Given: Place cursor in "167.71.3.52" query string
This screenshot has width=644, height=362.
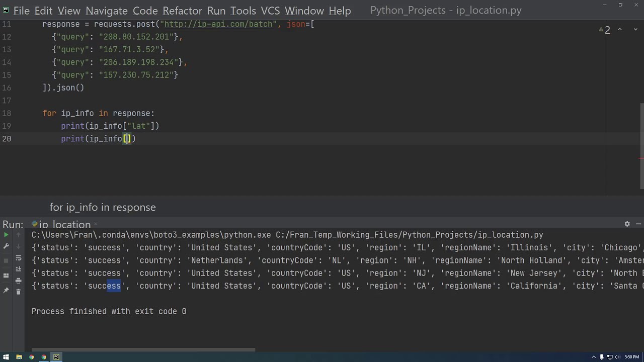Looking at the screenshot, I should (129, 50).
